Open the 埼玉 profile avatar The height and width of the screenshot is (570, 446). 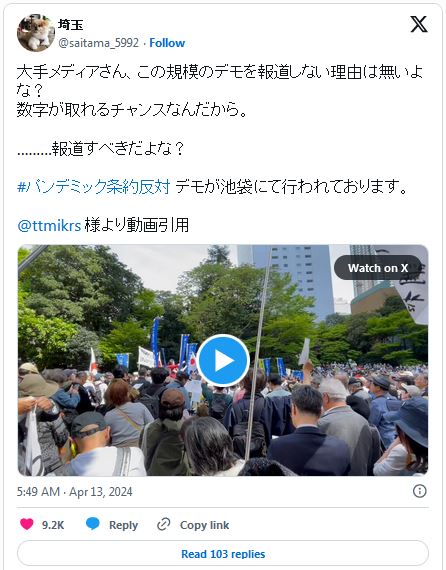click(36, 33)
